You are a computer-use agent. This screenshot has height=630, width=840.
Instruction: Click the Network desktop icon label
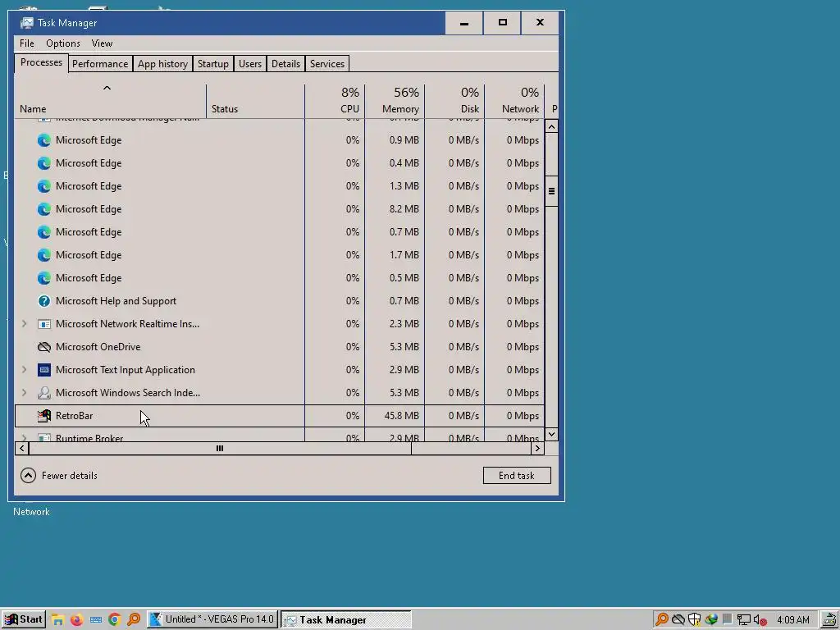click(x=32, y=512)
